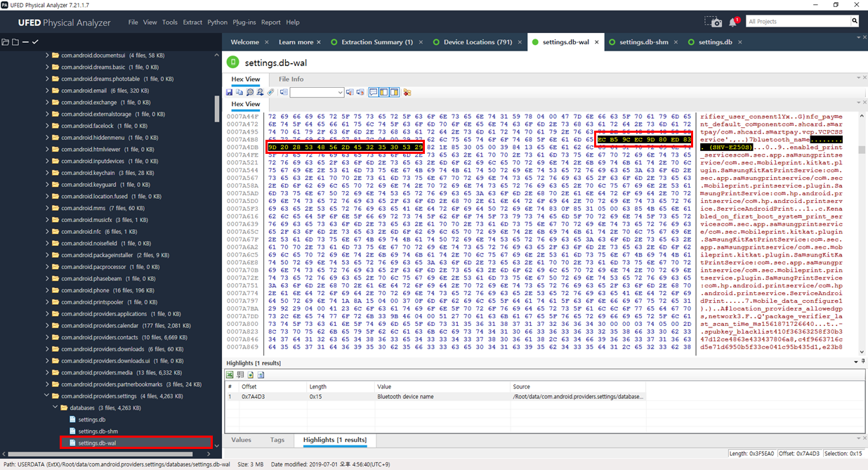Switch to the Welcome tab
Screen dimensions: 868x470
[245, 42]
